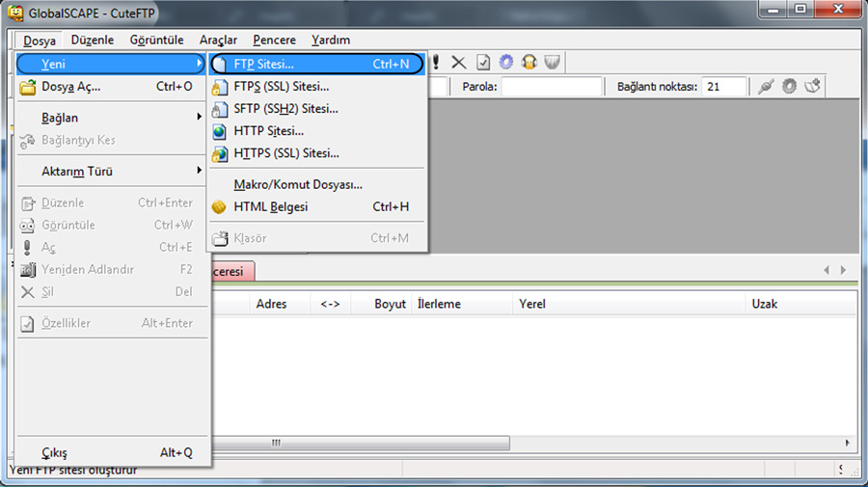868x487 pixels.
Task: Open the Araçlar menu
Action: (218, 40)
